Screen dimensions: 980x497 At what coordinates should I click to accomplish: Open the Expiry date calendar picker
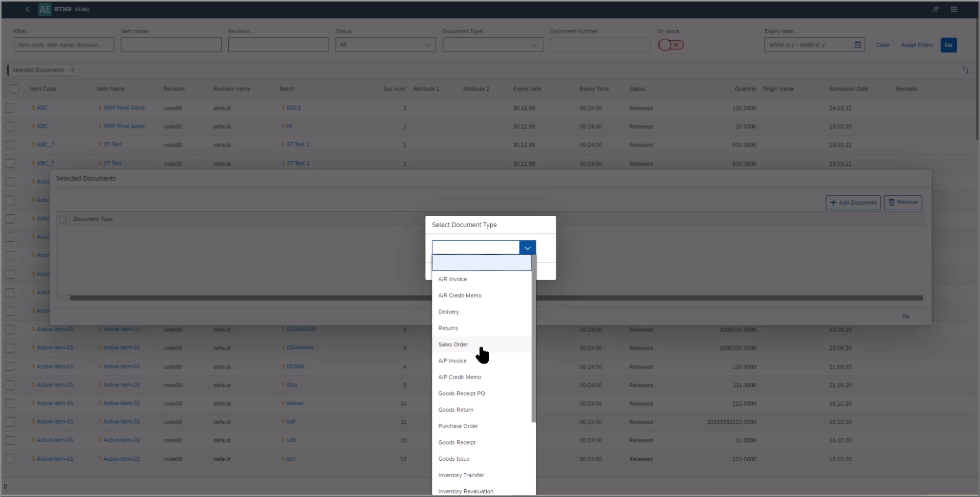pos(858,45)
